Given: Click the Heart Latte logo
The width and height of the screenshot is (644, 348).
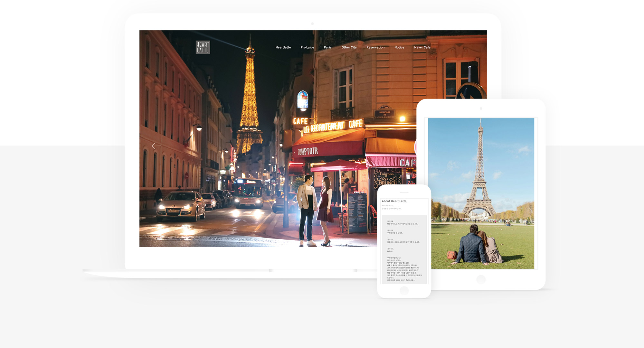Looking at the screenshot, I should click(x=203, y=47).
